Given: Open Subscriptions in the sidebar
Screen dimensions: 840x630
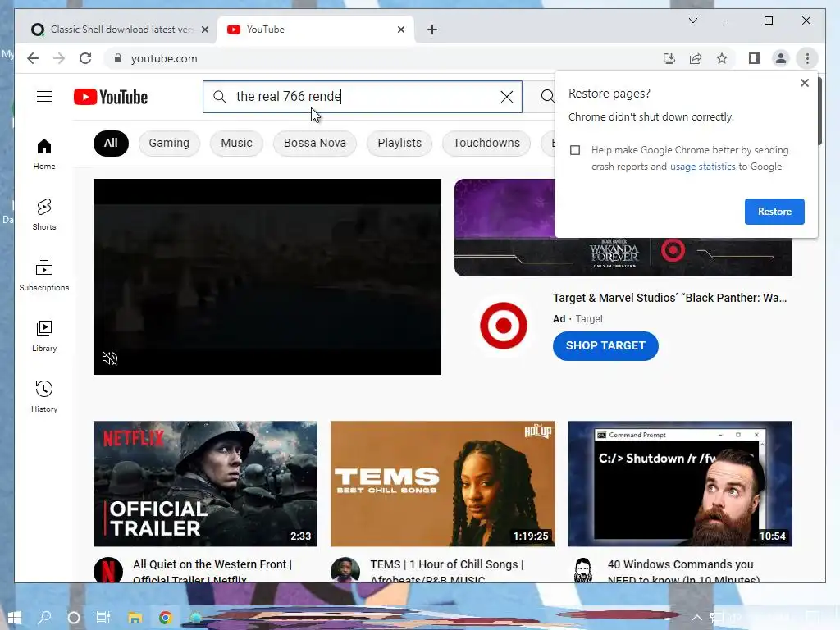Looking at the screenshot, I should click(x=44, y=276).
